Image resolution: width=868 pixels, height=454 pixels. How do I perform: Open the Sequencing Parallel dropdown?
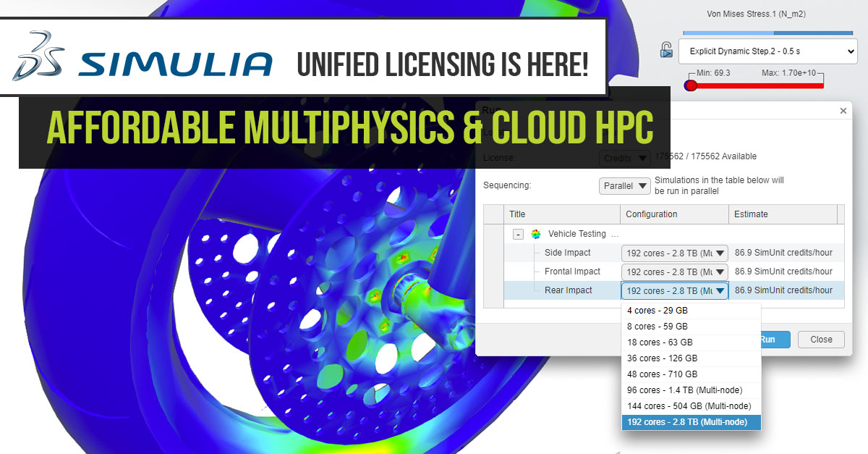pos(624,185)
